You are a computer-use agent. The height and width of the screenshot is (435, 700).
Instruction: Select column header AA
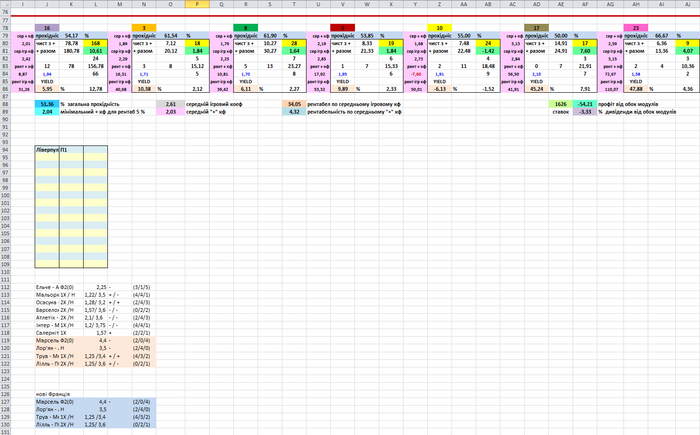pos(463,4)
